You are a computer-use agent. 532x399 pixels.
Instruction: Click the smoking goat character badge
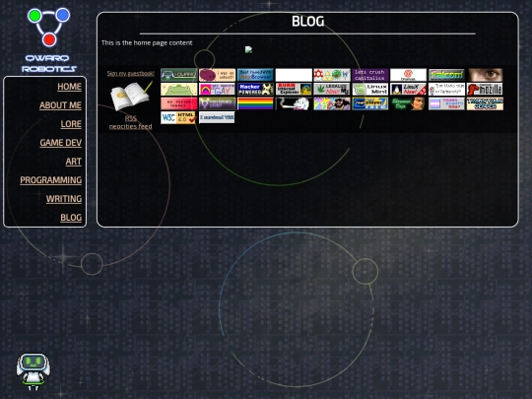point(294,103)
